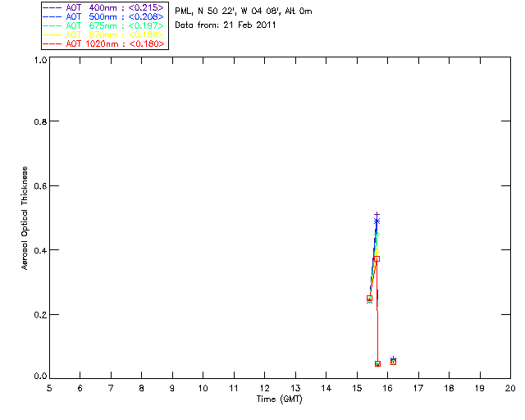Click the y-axis tick label 0.8
This screenshot has width=525, height=420.
pyautogui.click(x=40, y=121)
